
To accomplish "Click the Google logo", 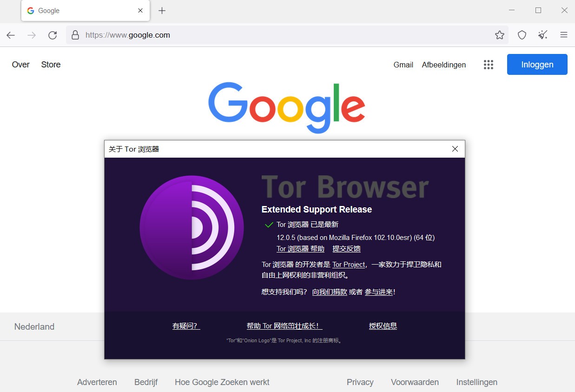I will tap(287, 107).
